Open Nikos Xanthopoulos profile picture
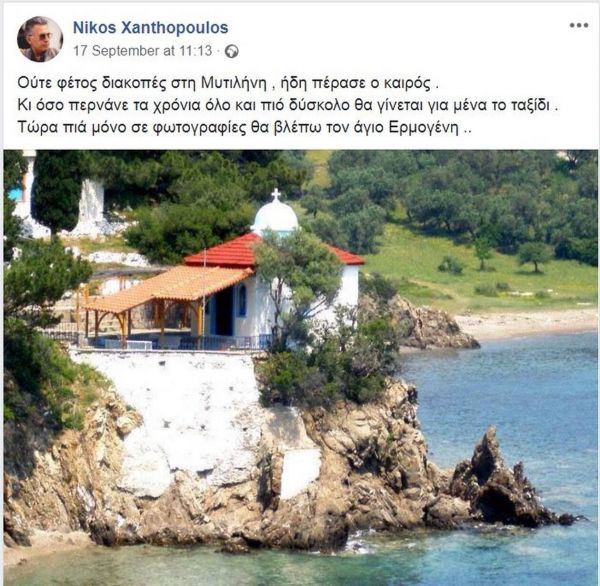This screenshot has height=586, width=600. 40,39
